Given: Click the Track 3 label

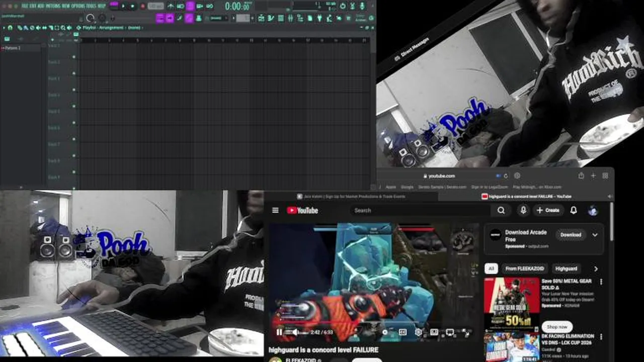Looking at the screenshot, I should point(54,78).
